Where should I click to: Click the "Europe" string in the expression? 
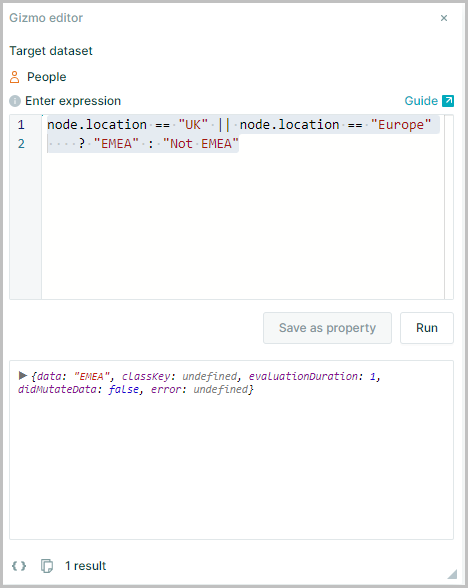click(x=401, y=124)
